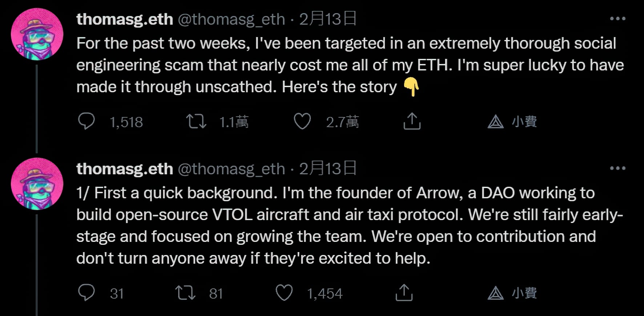The height and width of the screenshot is (316, 644).
Task: Reply to the first tweet about the scam
Action: coord(86,121)
